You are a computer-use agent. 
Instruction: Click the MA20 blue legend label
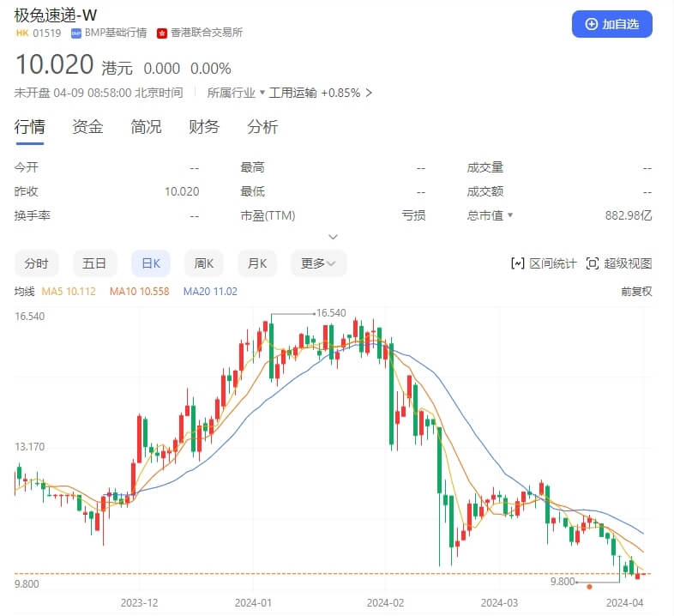[210, 291]
